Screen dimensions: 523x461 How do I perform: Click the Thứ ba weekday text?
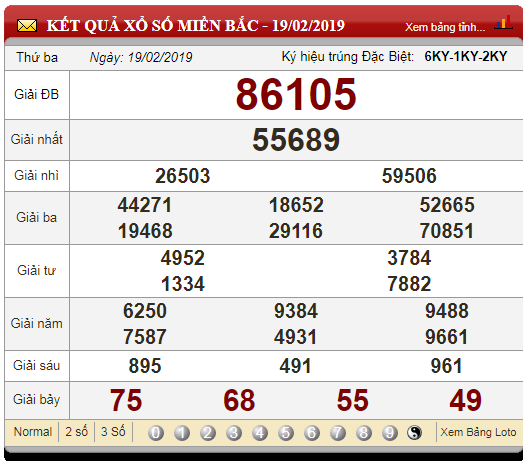(x=37, y=58)
